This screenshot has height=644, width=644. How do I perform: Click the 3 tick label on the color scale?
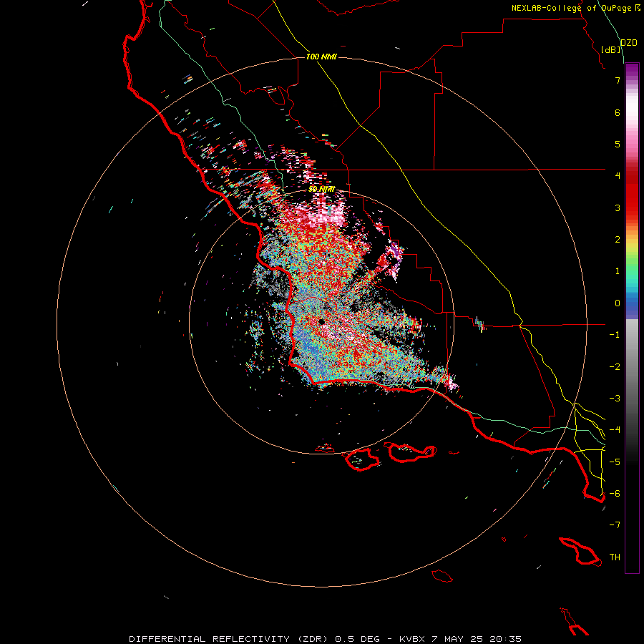tap(618, 208)
